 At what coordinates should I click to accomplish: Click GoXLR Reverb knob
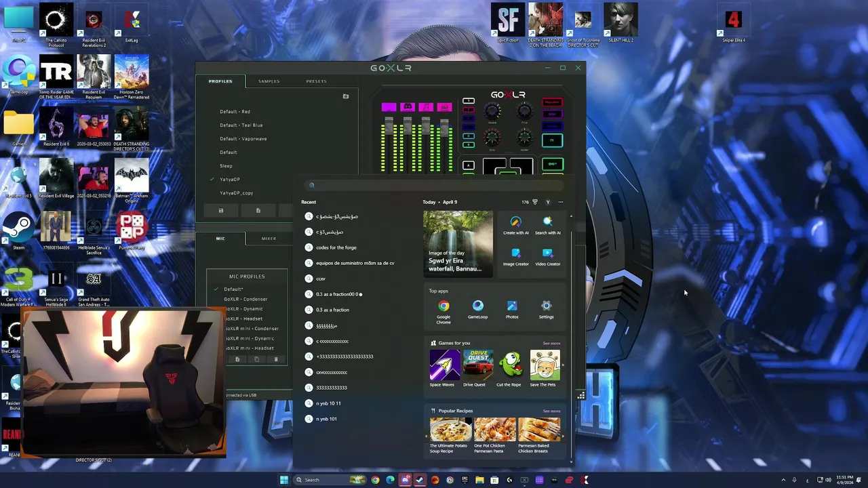(493, 111)
